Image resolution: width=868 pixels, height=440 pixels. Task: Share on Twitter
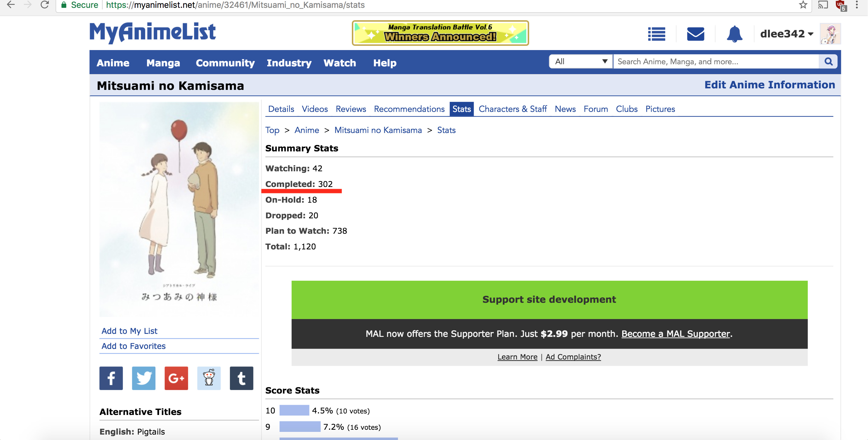143,378
